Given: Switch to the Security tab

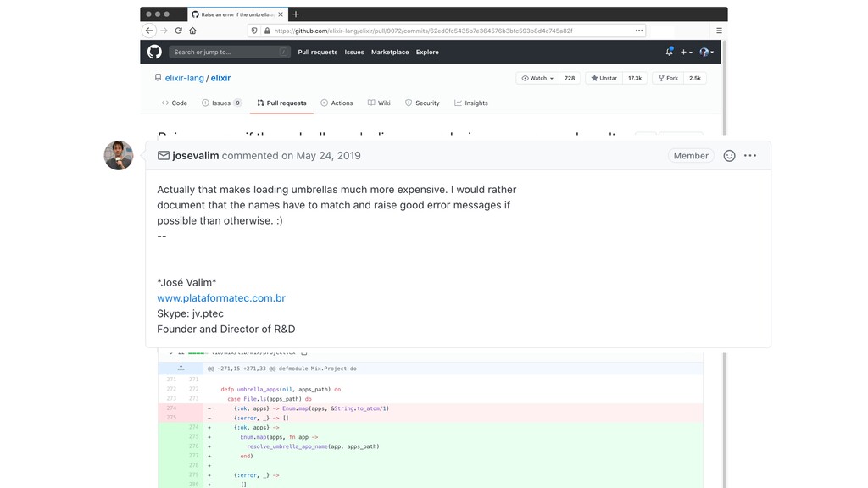Looking at the screenshot, I should click(x=422, y=103).
